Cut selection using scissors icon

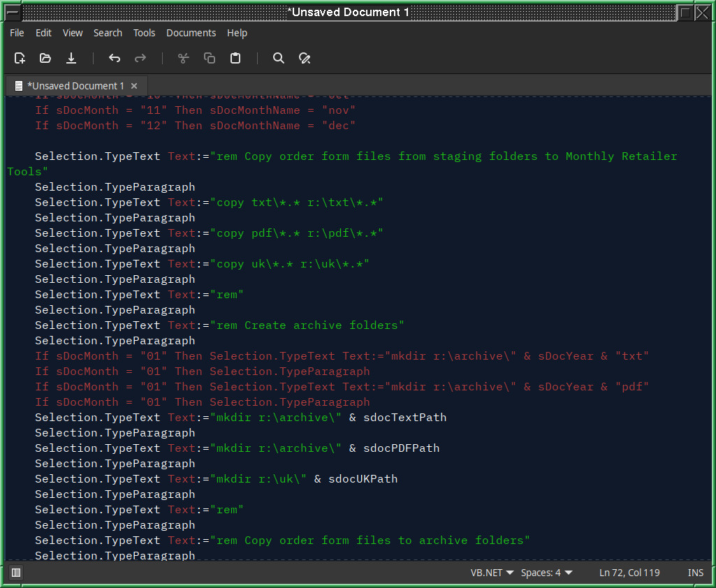click(184, 59)
